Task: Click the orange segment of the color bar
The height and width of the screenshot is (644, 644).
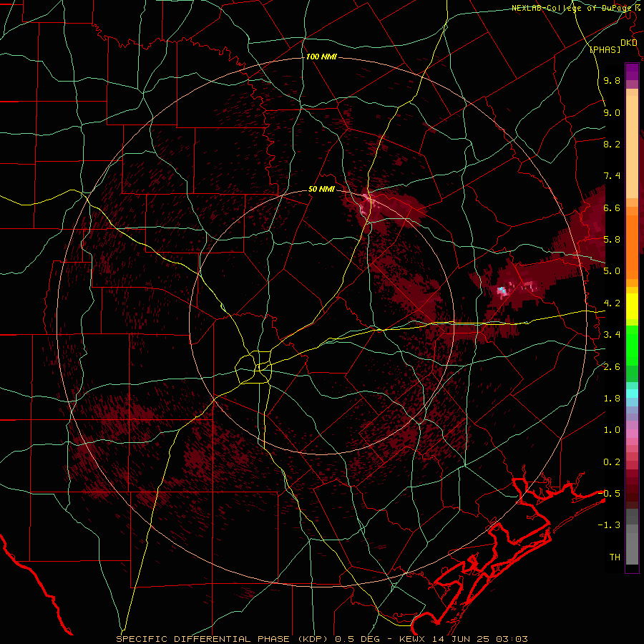Action: tap(632, 243)
